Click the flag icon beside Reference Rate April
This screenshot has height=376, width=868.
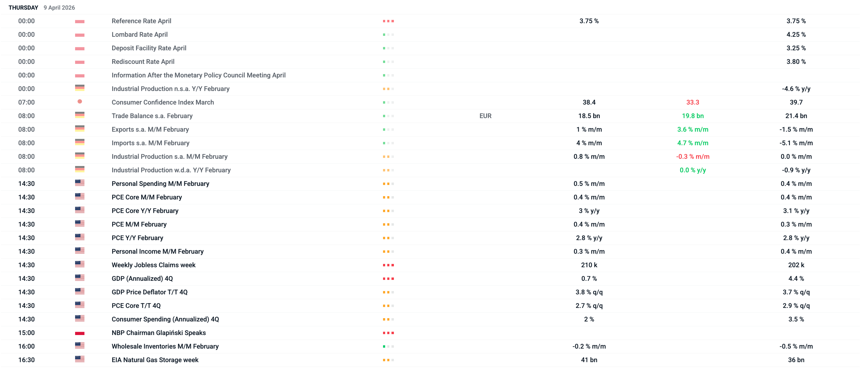click(x=80, y=21)
